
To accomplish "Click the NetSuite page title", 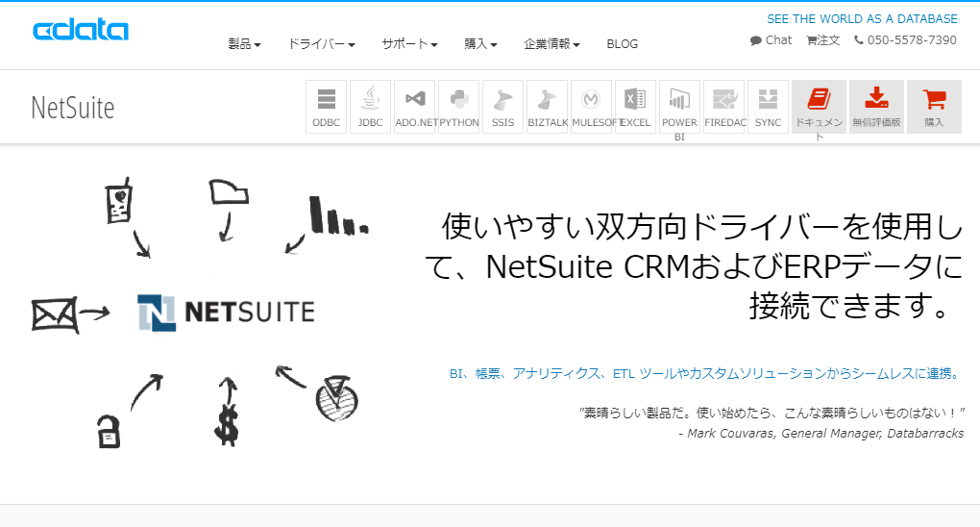I will click(x=72, y=108).
